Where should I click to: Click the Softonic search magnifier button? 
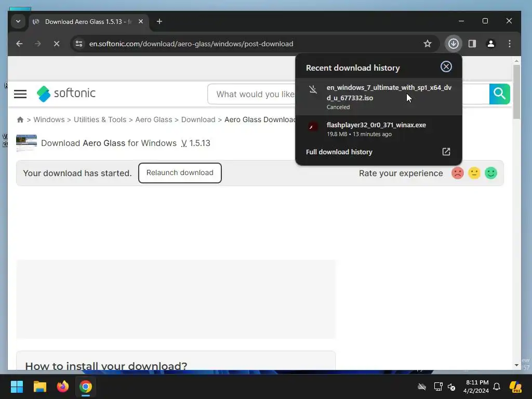click(x=499, y=94)
